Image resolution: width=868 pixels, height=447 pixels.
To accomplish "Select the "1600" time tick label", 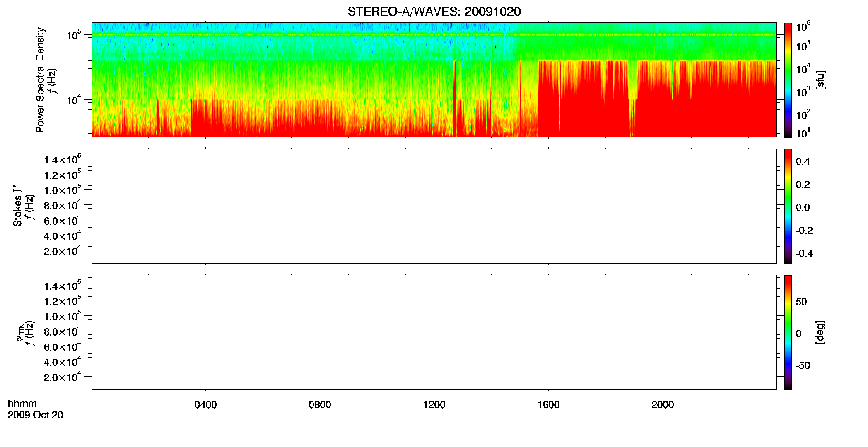I will (x=548, y=405).
